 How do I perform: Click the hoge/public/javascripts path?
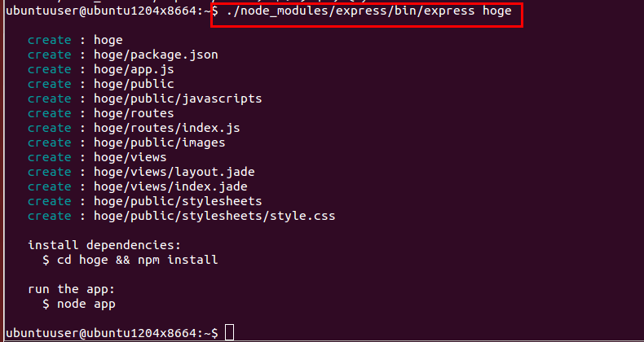[178, 99]
